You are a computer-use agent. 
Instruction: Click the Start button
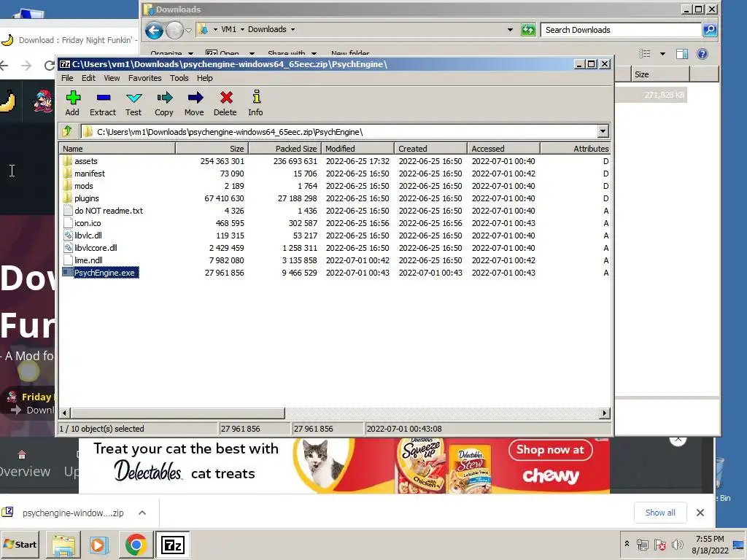[x=20, y=544]
